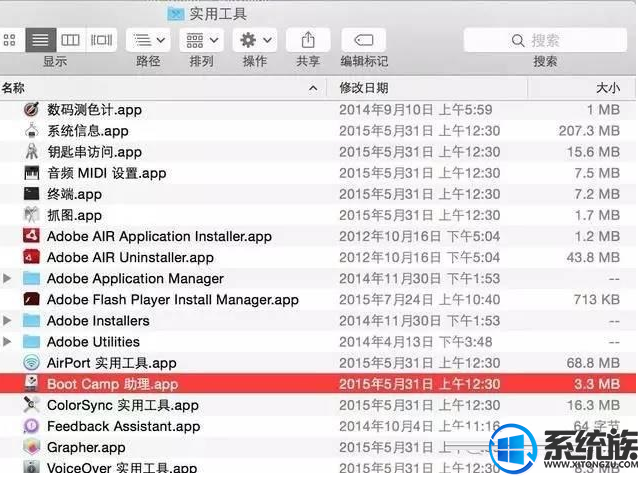
Task: Expand the Adobe Application Manager folder
Action: point(7,278)
